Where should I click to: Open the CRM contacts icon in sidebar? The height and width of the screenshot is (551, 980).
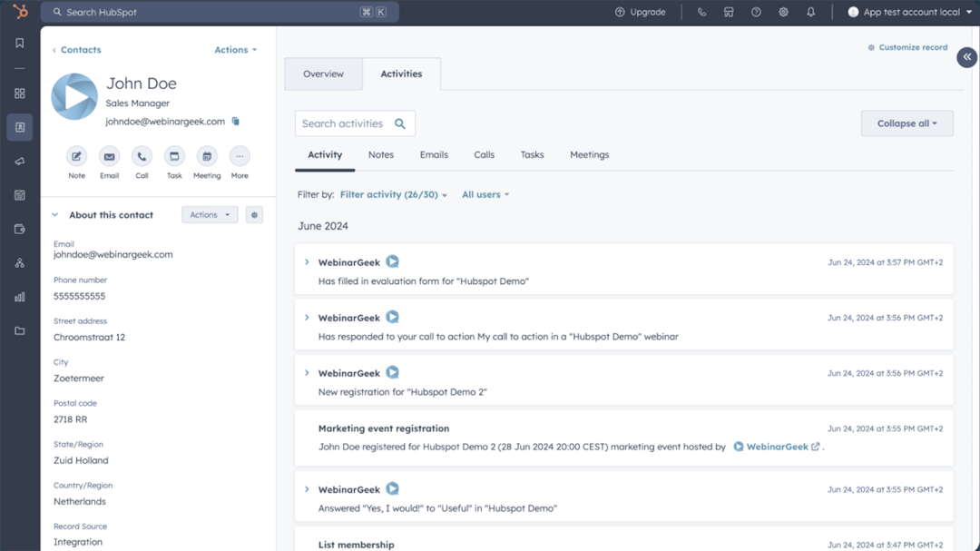coord(20,127)
